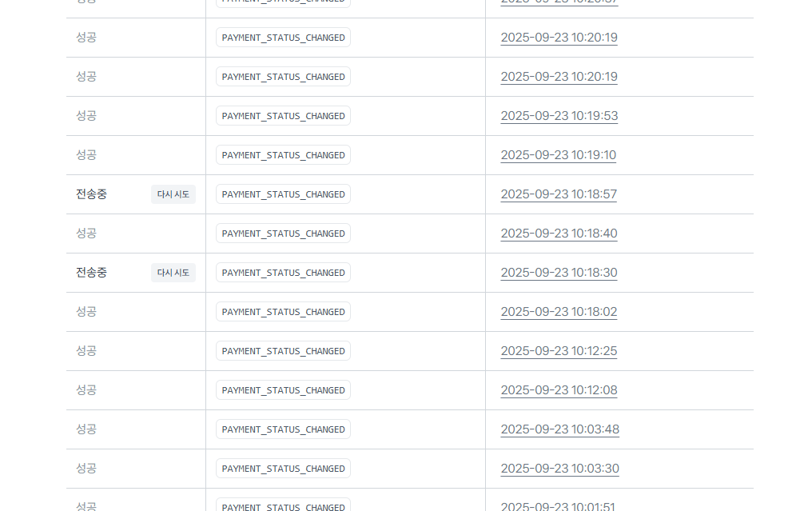Viewport: 812px width, 511px height.
Task: Select PAYMENT_STATUS_CHANGED tag in 10:12:08 row
Action: pyautogui.click(x=283, y=390)
